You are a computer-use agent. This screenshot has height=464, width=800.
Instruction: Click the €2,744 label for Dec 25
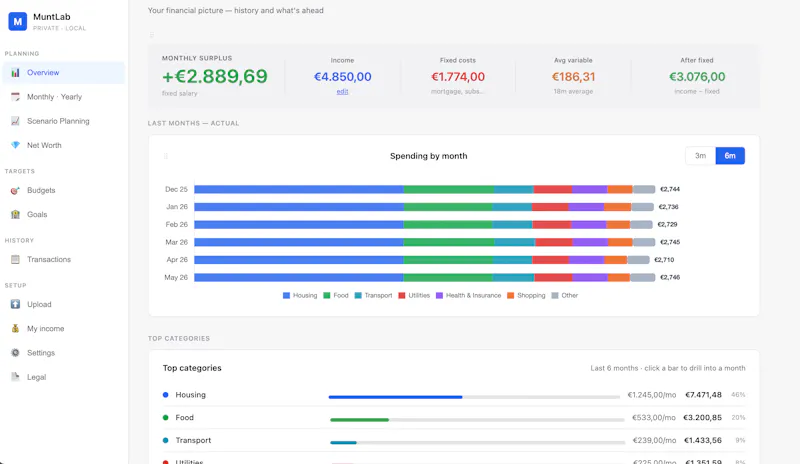[670, 189]
